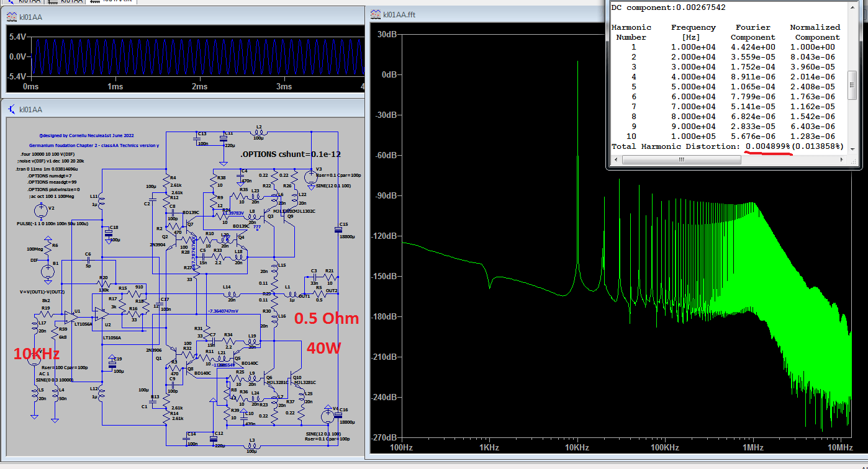Click 'Total Harmonic Distortion:' label in log
This screenshot has width=868, height=469.
coord(676,146)
